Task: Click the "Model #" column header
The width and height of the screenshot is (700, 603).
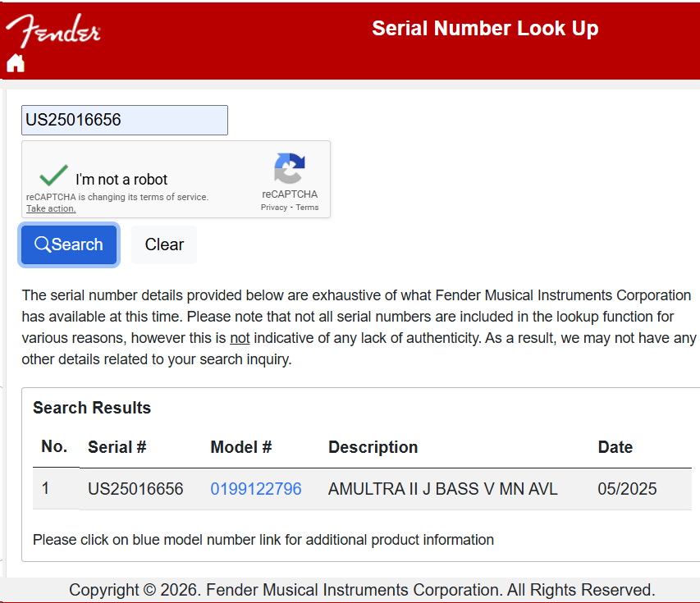Action: click(240, 447)
